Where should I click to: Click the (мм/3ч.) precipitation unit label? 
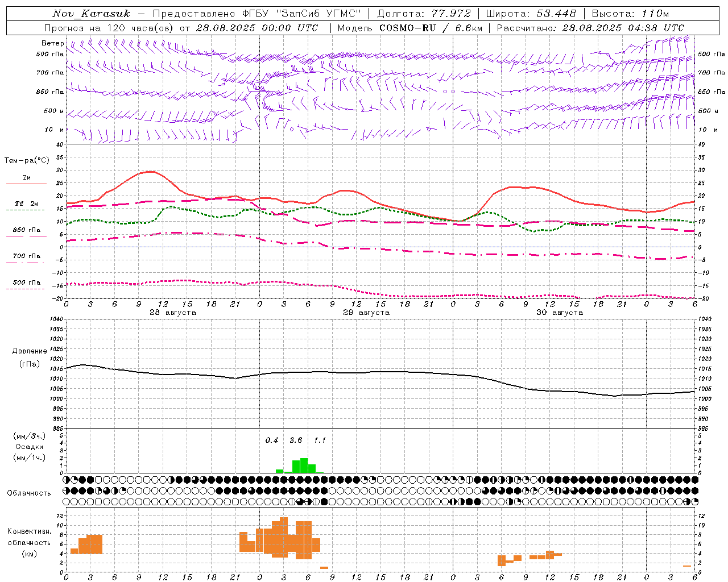[30, 436]
